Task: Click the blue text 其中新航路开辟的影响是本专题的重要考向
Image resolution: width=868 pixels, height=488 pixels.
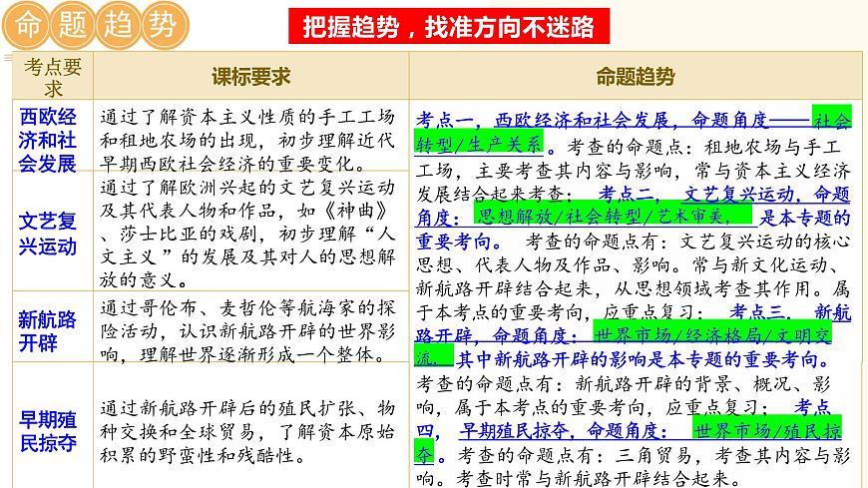Action: (x=643, y=360)
